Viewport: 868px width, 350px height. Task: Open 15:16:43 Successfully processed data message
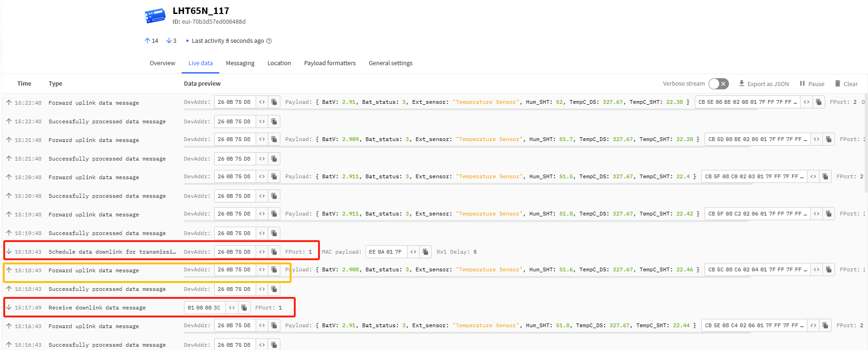pyautogui.click(x=434, y=344)
